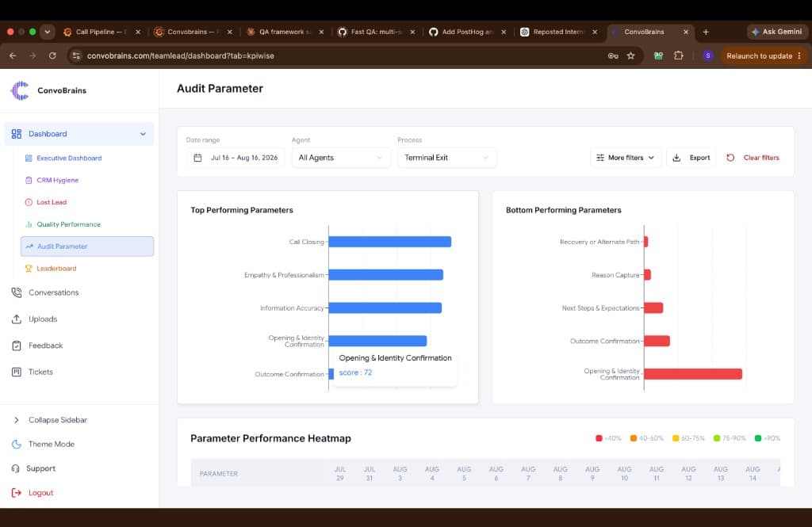
Task: Click the browser tab list dropdown arrow
Action: click(47, 32)
